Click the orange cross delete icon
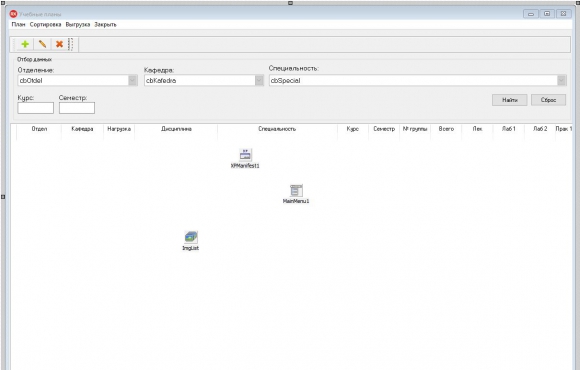580x370 pixels. click(59, 44)
